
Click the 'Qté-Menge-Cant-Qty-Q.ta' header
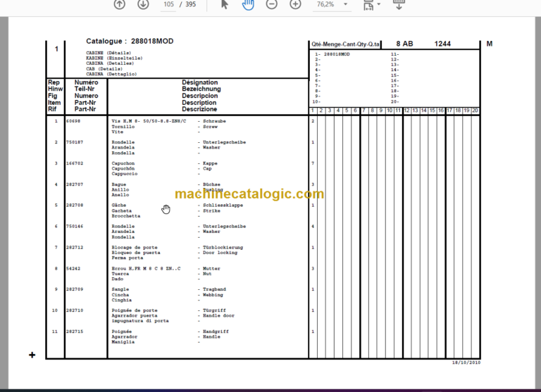pos(345,44)
